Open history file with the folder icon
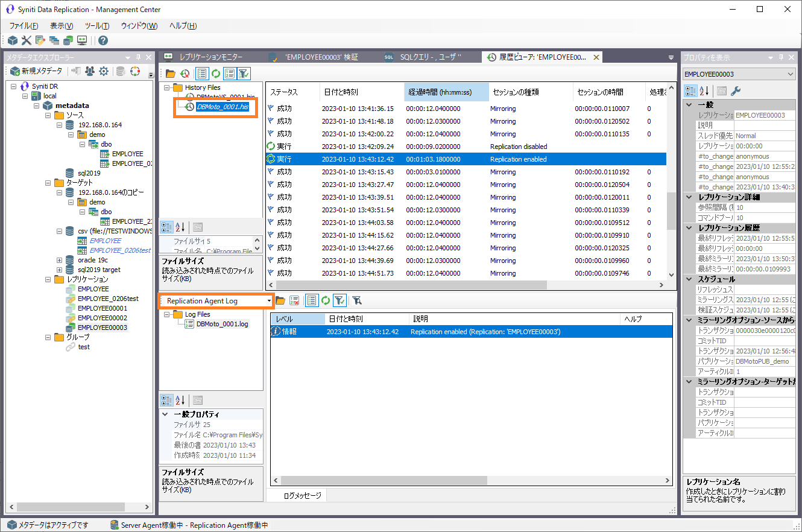Viewport: 802px width, 532px height. [x=171, y=74]
